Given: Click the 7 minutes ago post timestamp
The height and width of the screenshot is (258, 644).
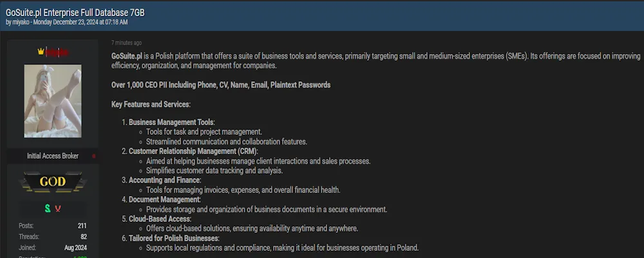Looking at the screenshot, I should click(126, 43).
